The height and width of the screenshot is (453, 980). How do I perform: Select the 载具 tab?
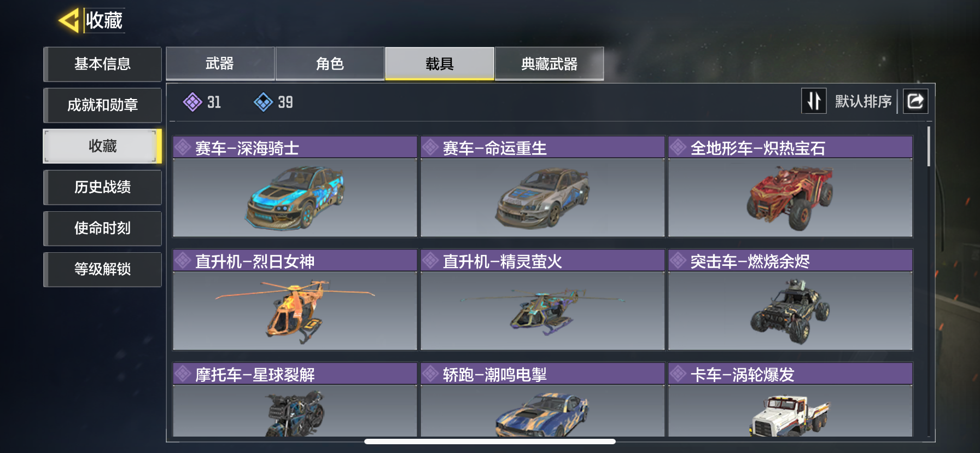tap(440, 64)
